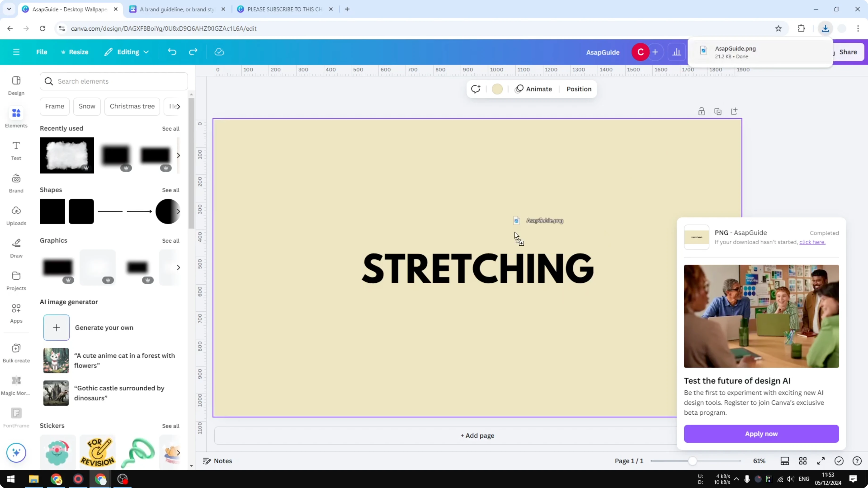Select the Draw tool
The image size is (868, 488).
tap(16, 248)
